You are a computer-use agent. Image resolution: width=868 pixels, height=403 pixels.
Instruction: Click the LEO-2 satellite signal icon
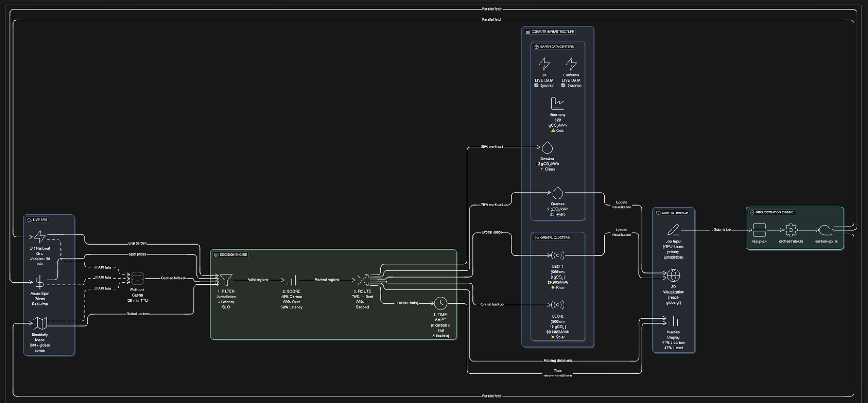click(558, 305)
